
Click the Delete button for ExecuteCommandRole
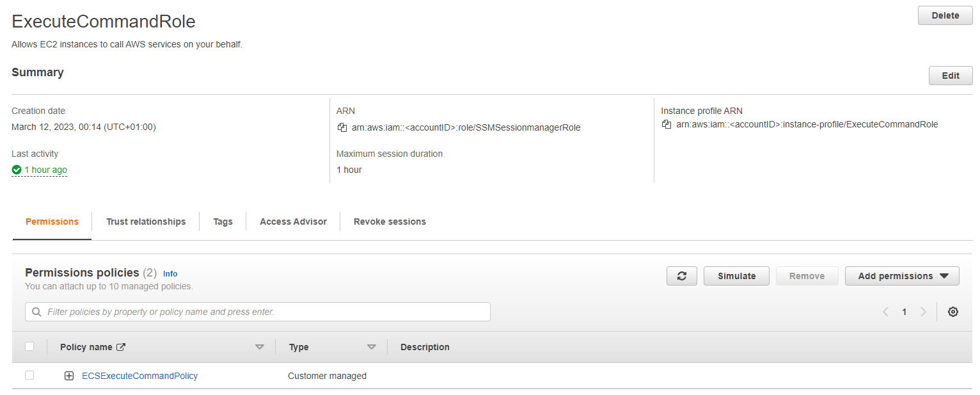tap(945, 15)
